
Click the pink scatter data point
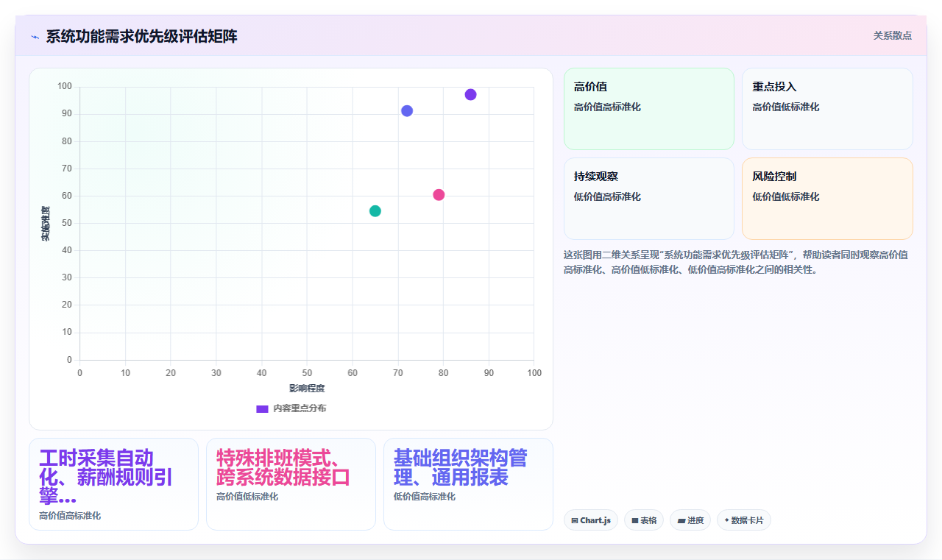(439, 195)
